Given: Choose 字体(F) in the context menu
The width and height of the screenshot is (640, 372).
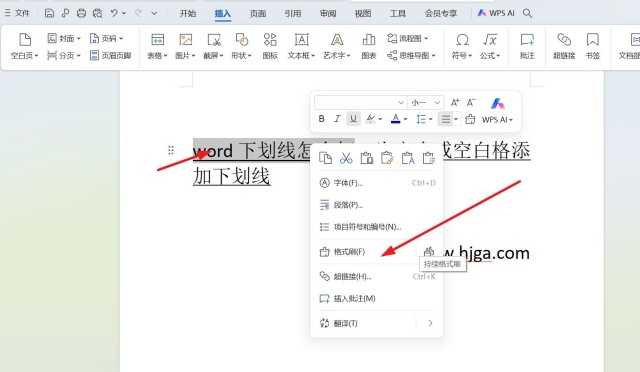Looking at the screenshot, I should pos(377,183).
